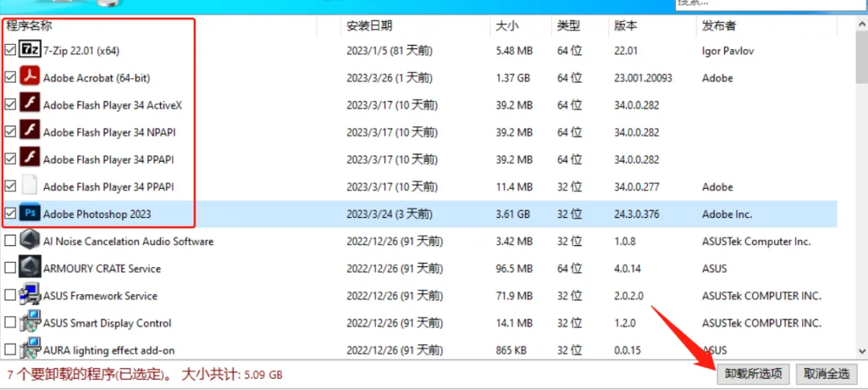This screenshot has height=390, width=868.
Task: Click the list scrollbar up arrow
Action: coord(862,25)
